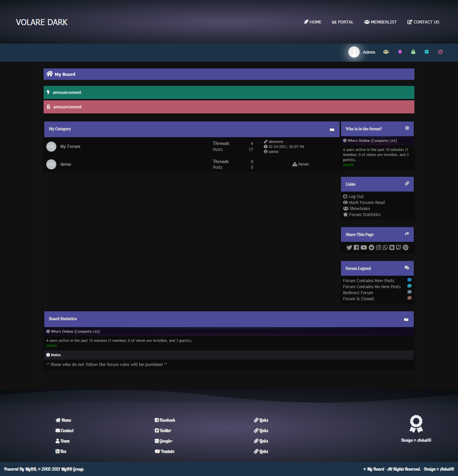The height and width of the screenshot is (476, 458).
Task: Collapse the Board Statistics section
Action: click(406, 320)
